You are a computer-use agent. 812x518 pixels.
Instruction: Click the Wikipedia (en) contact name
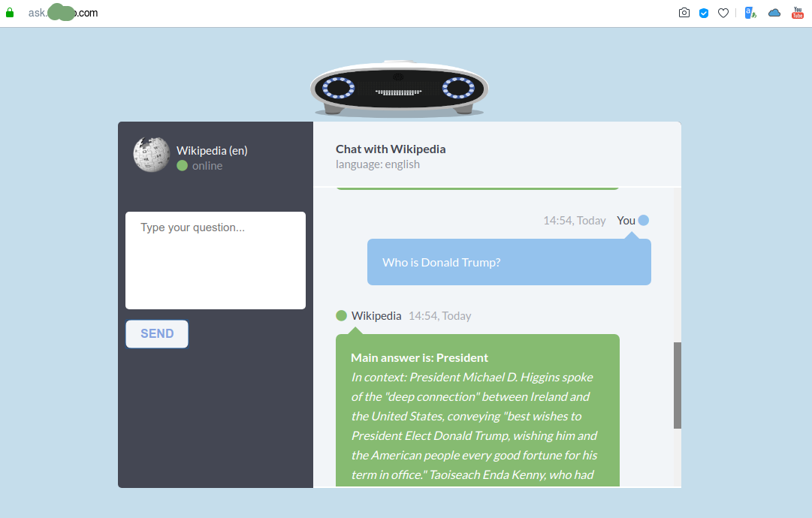(x=212, y=151)
